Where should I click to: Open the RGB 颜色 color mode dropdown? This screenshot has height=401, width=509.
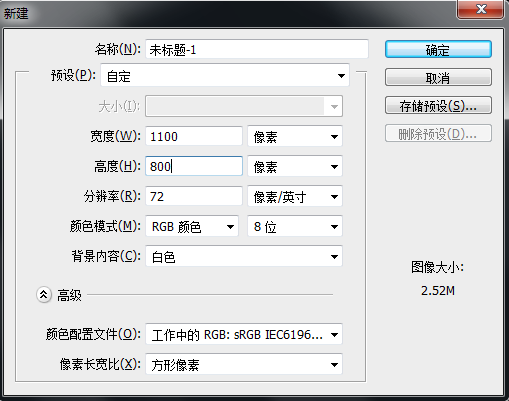pos(192,226)
